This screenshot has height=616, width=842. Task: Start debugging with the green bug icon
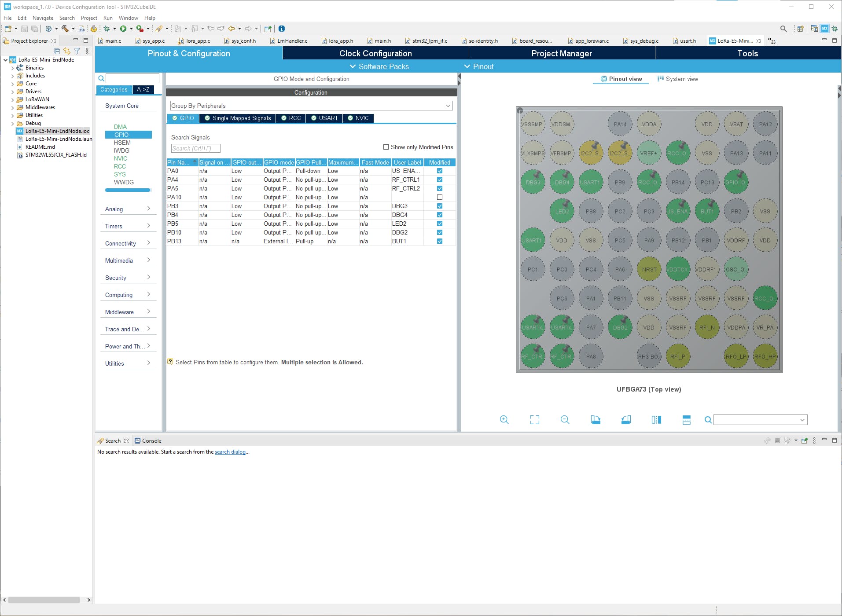[107, 29]
